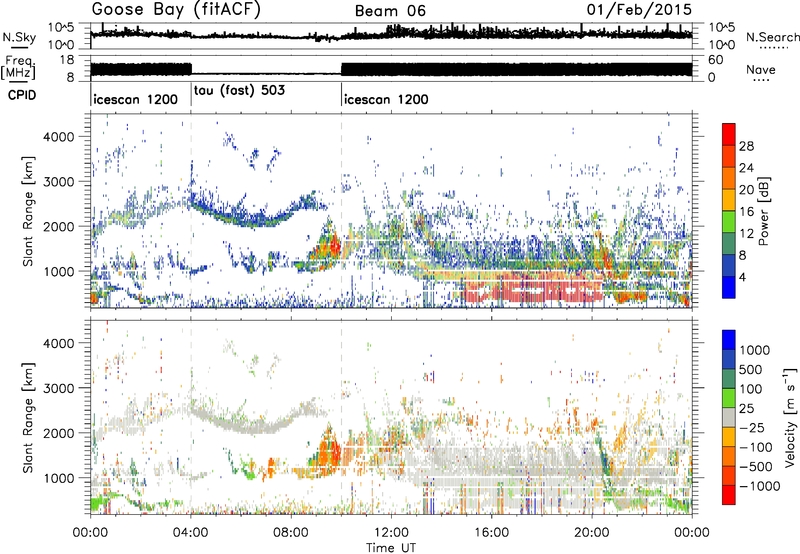This screenshot has height=554, width=800.
Task: Click the "24" value on the Power scale
Action: (x=746, y=168)
